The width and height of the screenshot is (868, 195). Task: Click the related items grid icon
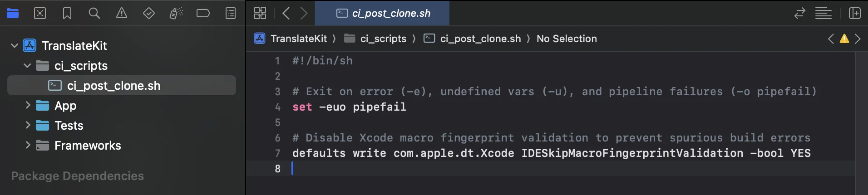click(260, 14)
